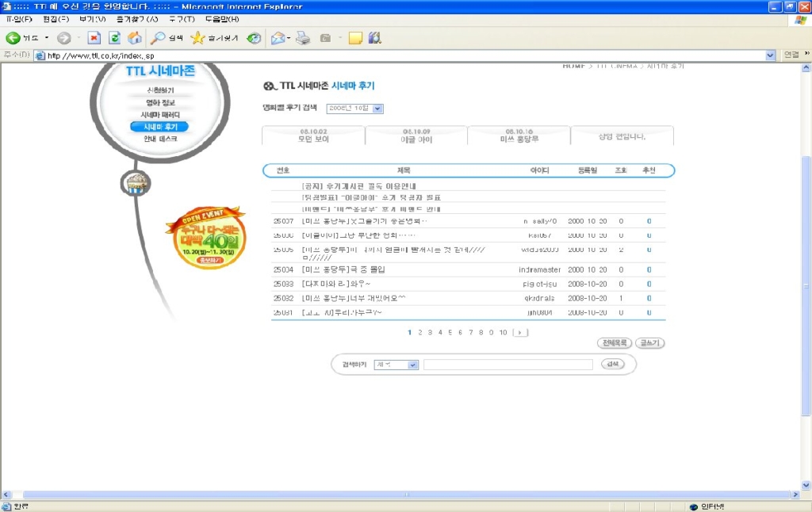Viewport: 812px width, 512px height.
Task: Click the horizontal scrollbar right arrow
Action: coord(796,495)
